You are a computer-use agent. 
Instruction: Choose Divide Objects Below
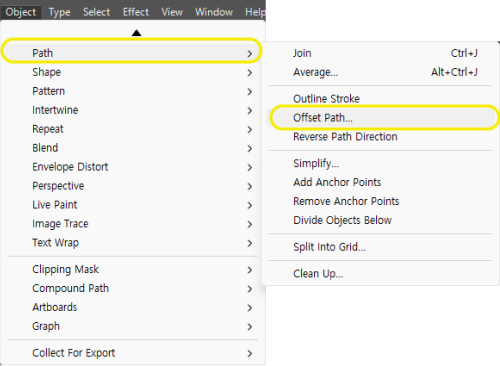click(380, 220)
